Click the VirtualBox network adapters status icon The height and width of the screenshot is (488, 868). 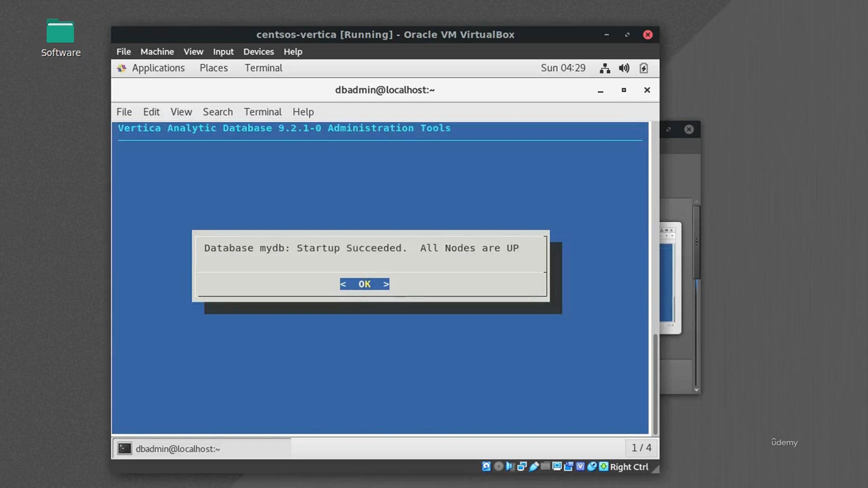tap(522, 467)
